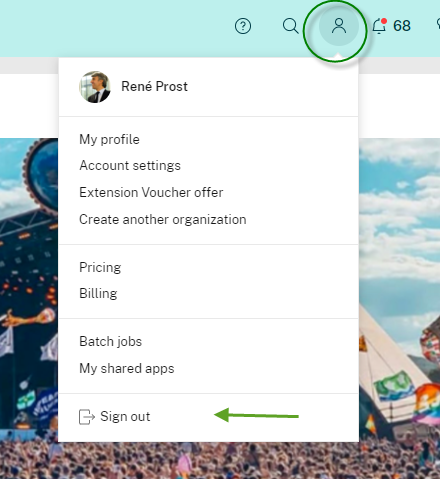Screen dimensions: 440x481
Task: Toggle the user account profile icon
Action: coord(339,26)
